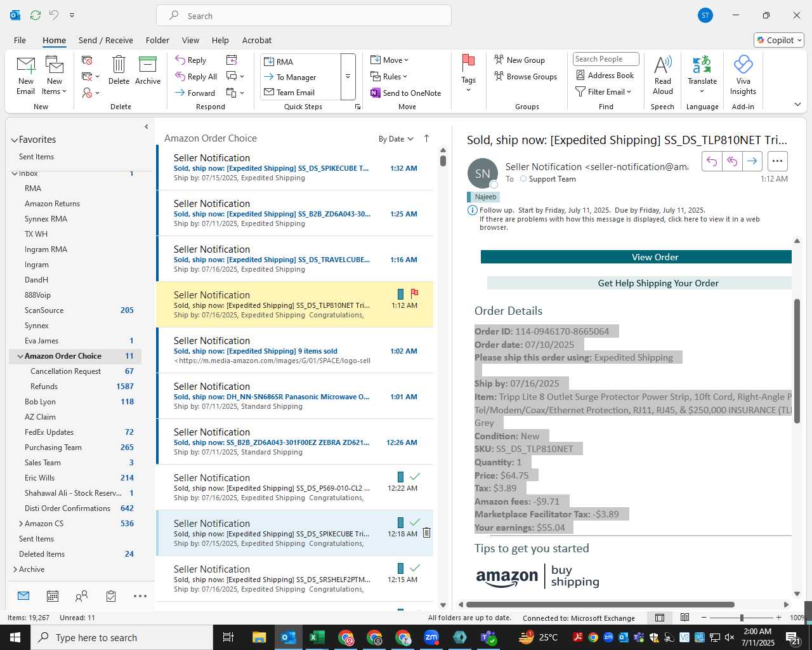Click reply-all arrow in reading pane header
The image size is (812, 650).
[732, 161]
